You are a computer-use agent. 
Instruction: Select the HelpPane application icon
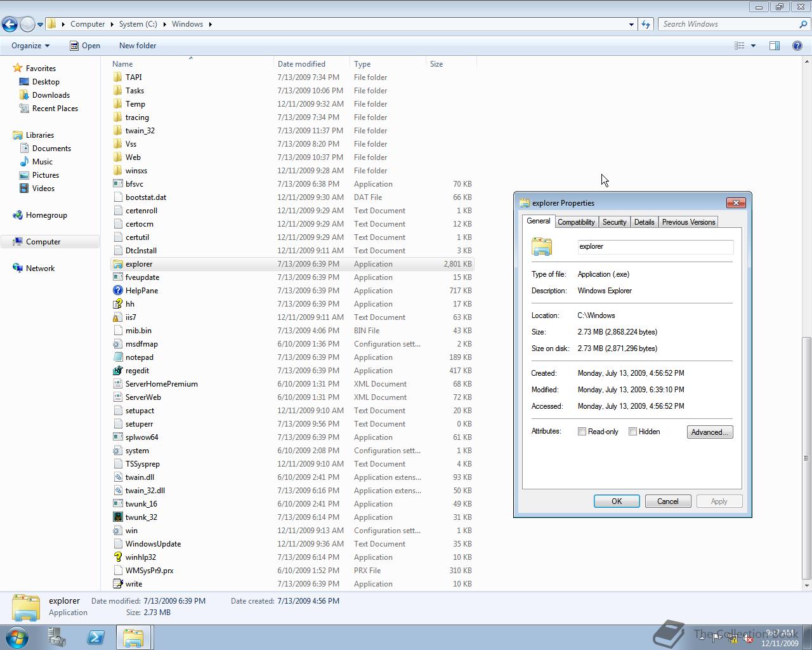tap(117, 291)
